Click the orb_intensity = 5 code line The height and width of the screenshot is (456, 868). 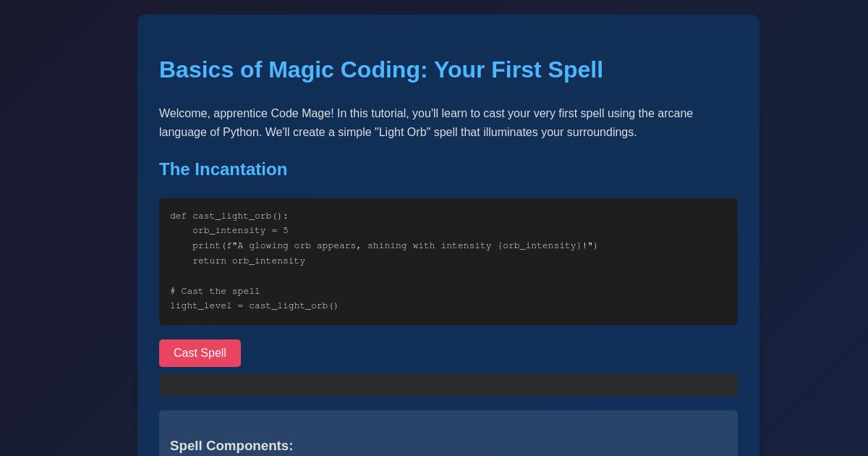point(240,231)
